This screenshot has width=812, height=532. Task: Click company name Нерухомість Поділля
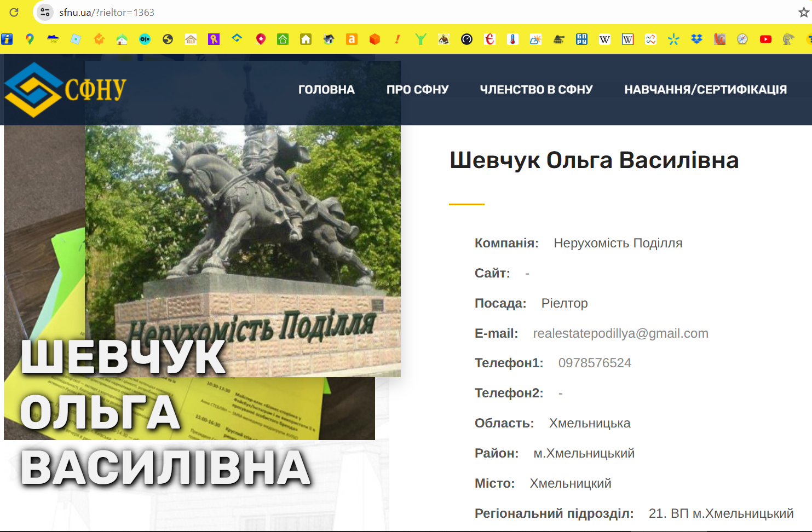[618, 243]
